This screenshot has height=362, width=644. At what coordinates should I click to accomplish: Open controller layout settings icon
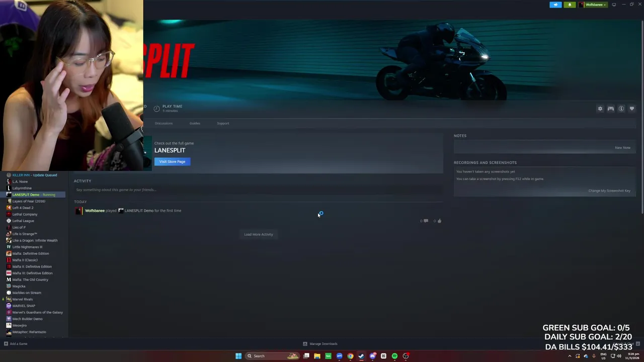(610, 109)
